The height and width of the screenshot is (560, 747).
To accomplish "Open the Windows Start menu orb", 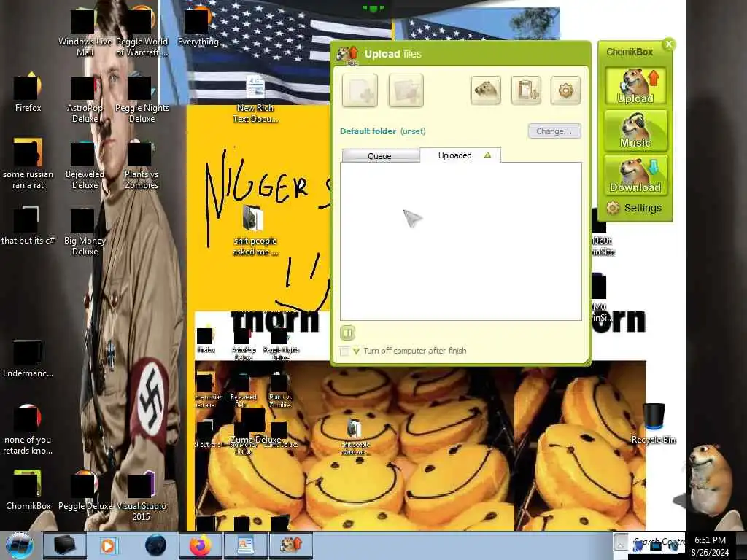I will tap(19, 545).
